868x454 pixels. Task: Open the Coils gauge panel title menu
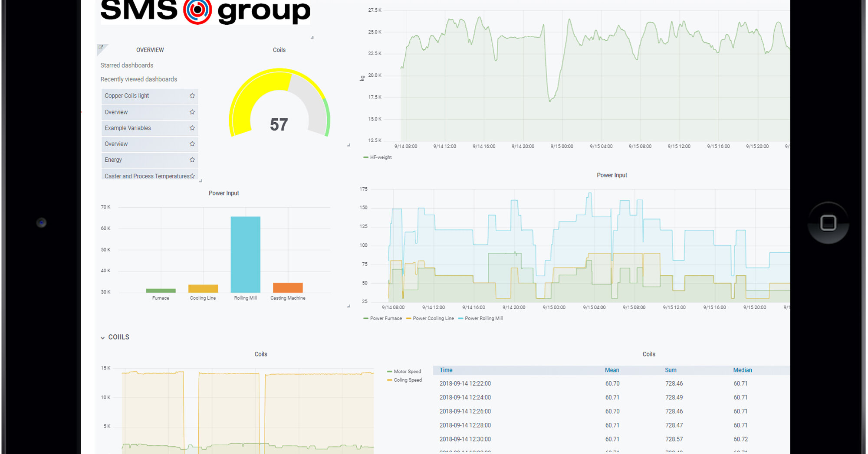279,50
